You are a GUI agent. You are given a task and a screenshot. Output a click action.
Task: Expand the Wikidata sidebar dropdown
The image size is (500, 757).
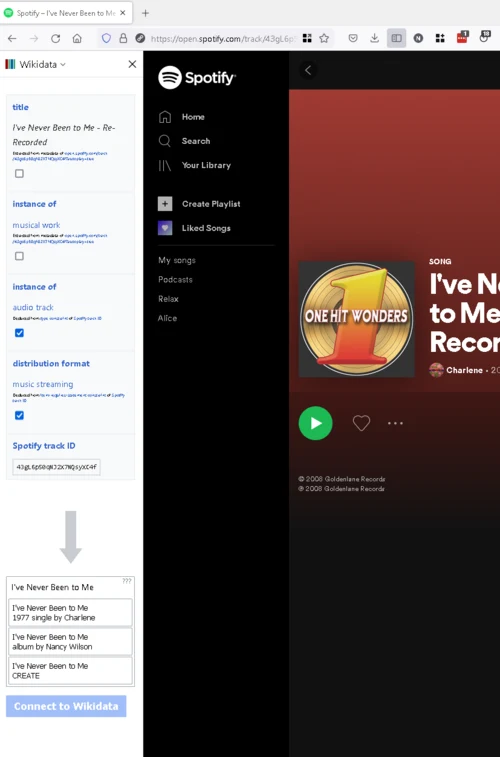[63, 65]
